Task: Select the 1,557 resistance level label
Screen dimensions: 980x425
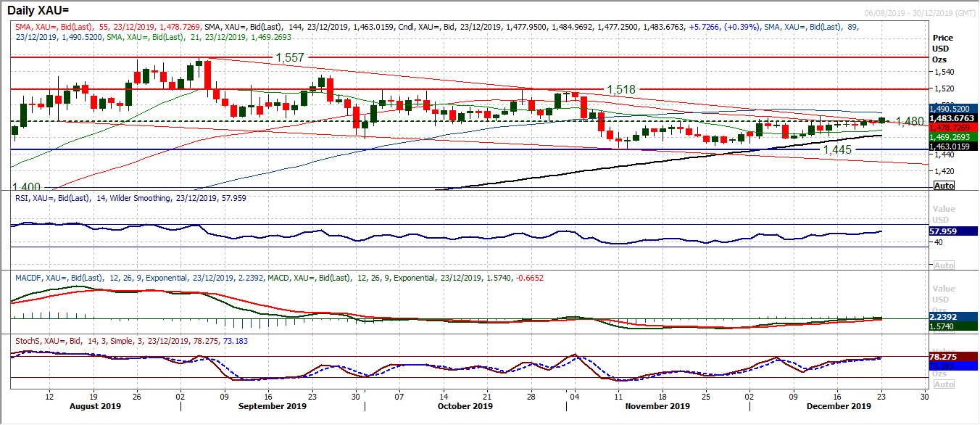Action: click(289, 57)
